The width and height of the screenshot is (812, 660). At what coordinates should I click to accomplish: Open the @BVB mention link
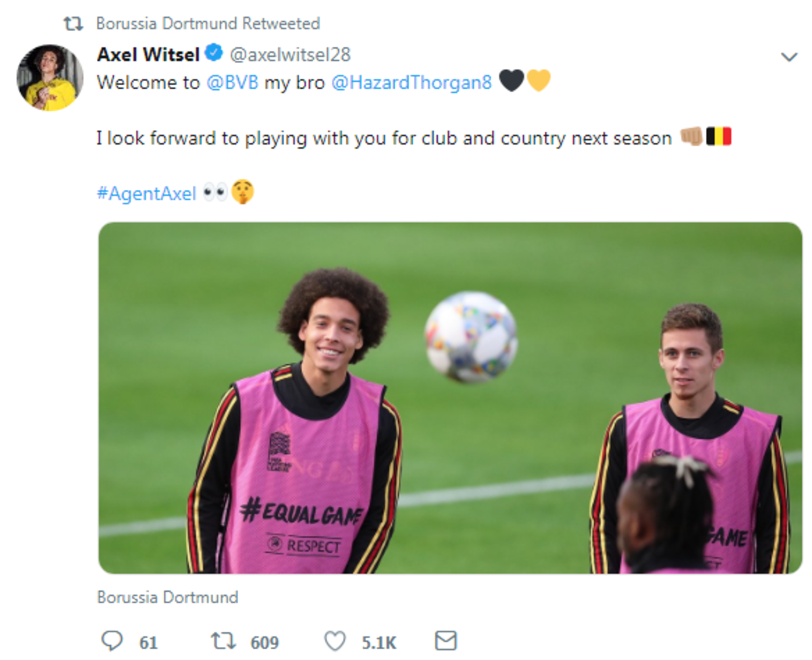pyautogui.click(x=232, y=82)
